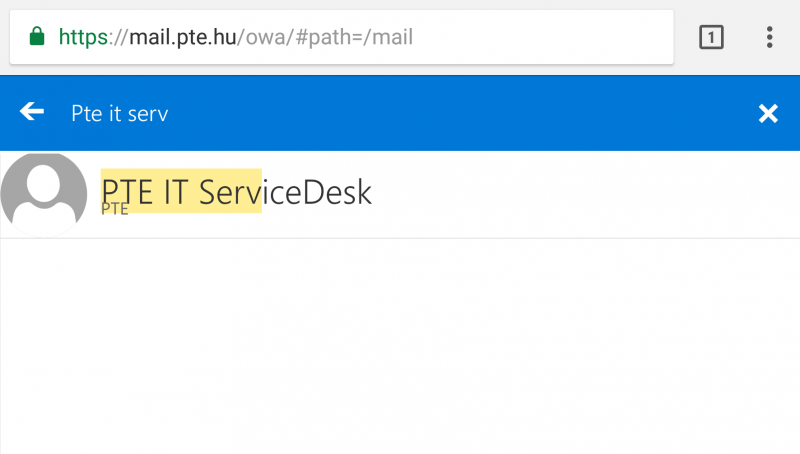Open Chrome's three-dot overflow menu
This screenshot has width=800, height=454.
pos(769,37)
